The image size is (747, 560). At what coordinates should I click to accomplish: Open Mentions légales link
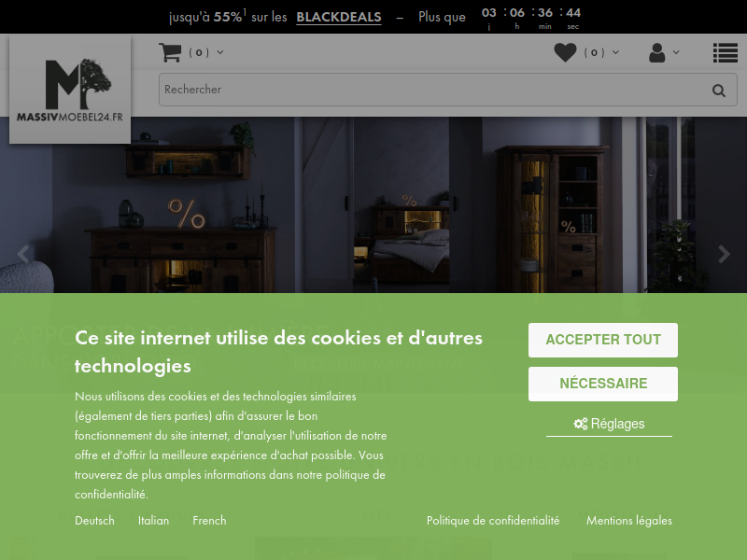[628, 521]
